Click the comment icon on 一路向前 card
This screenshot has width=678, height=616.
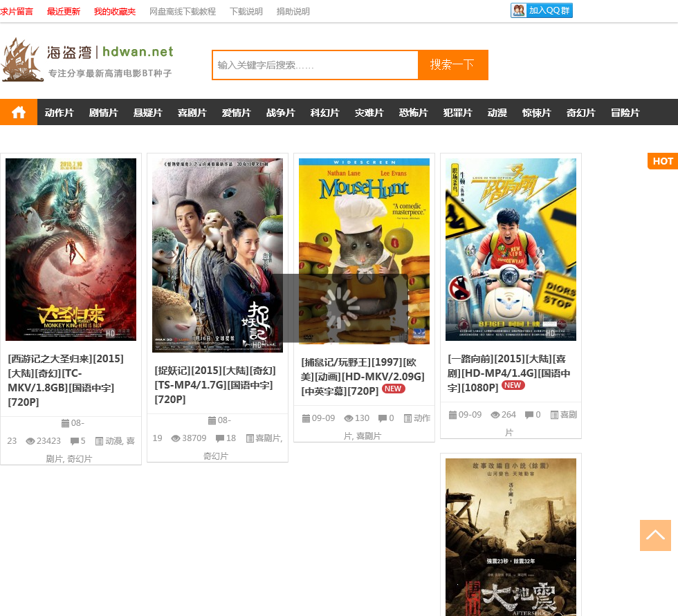[529, 415]
